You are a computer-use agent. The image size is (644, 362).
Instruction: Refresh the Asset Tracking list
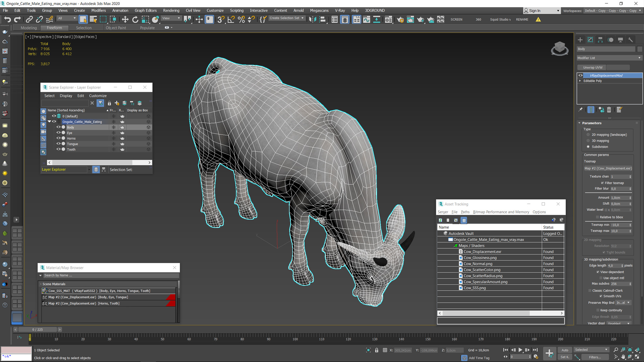point(440,220)
